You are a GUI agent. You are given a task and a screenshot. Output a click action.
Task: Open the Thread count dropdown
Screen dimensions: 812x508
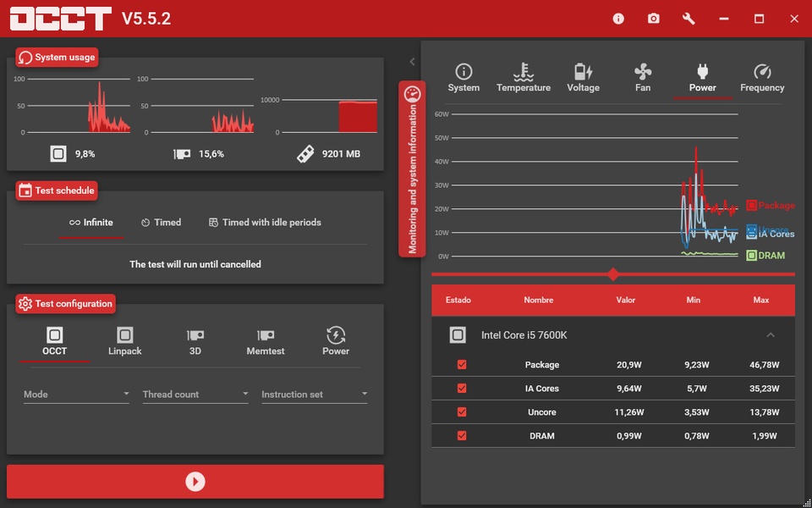click(195, 395)
